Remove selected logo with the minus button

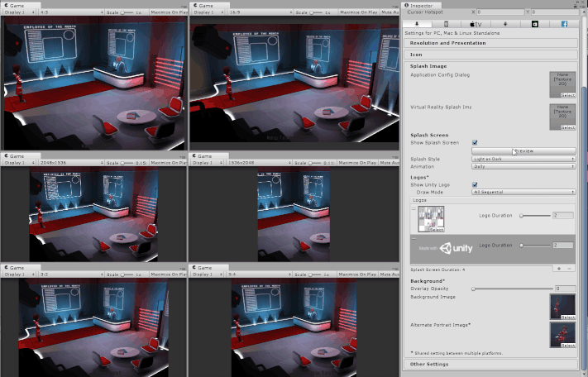569,269
